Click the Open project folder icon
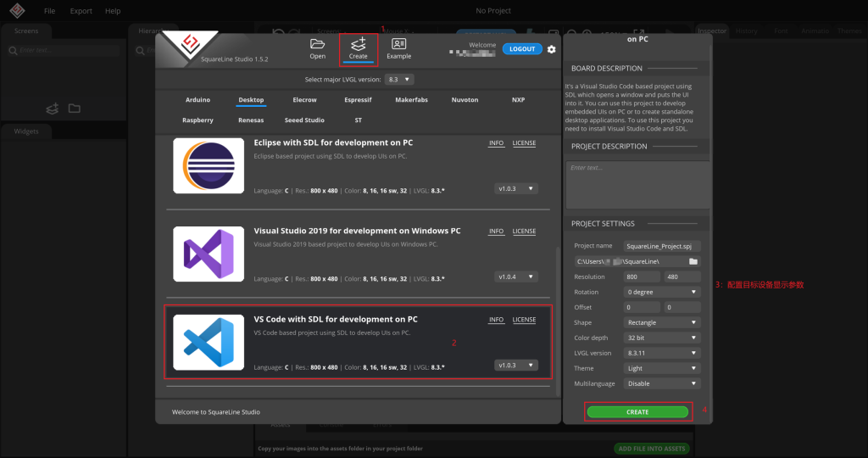Image resolution: width=868 pixels, height=458 pixels. tap(317, 44)
